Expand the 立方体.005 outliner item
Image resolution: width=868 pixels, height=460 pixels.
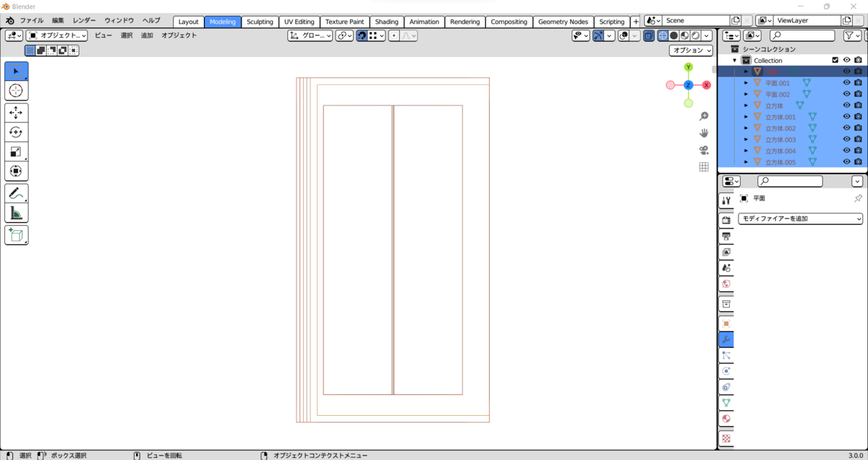coord(746,162)
